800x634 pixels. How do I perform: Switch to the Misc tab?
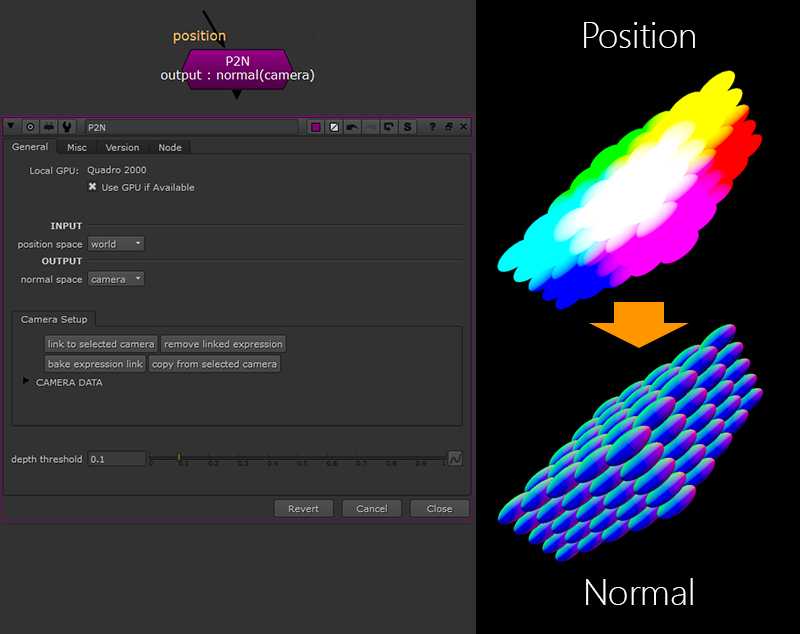77,147
